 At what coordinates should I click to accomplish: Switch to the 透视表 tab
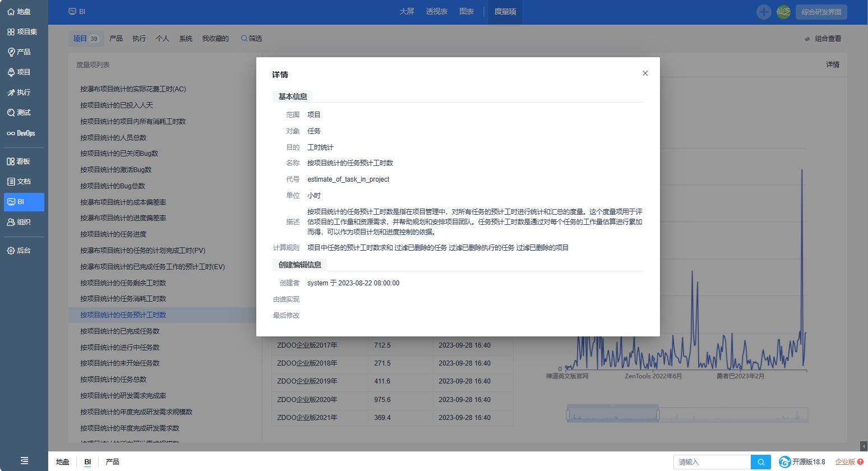pos(436,12)
